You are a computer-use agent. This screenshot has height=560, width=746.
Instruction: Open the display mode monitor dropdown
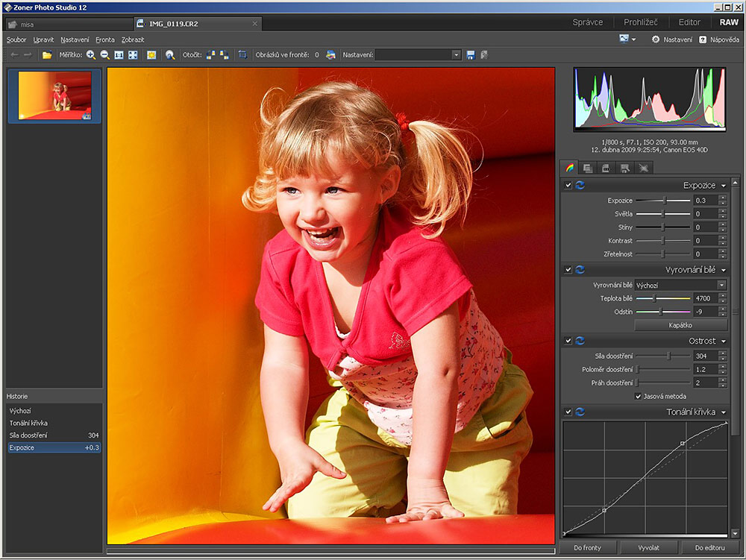[x=627, y=39]
